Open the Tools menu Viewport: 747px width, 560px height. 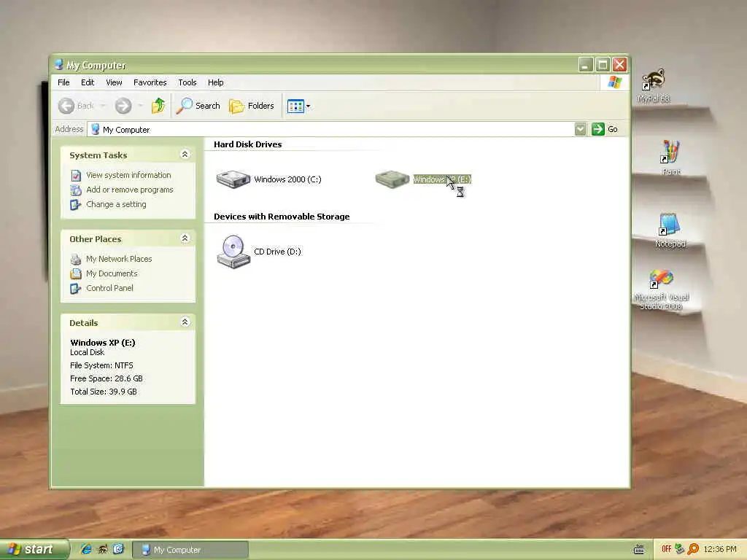point(187,82)
